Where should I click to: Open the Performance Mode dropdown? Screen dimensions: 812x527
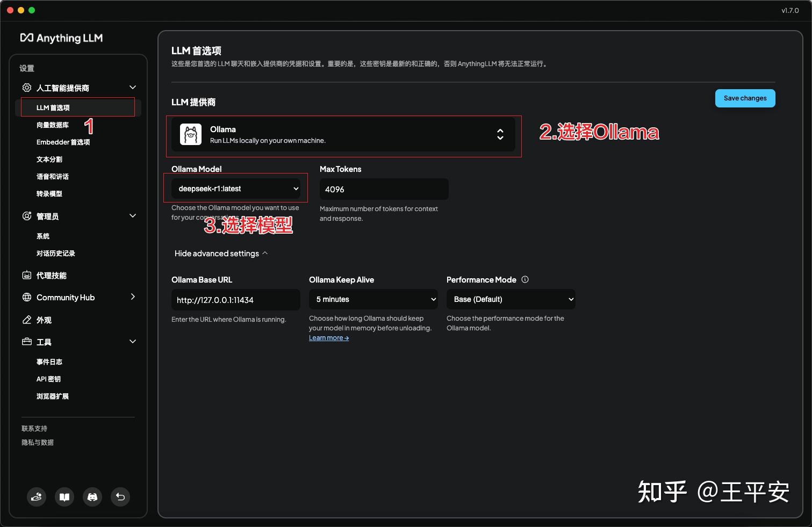pyautogui.click(x=511, y=299)
